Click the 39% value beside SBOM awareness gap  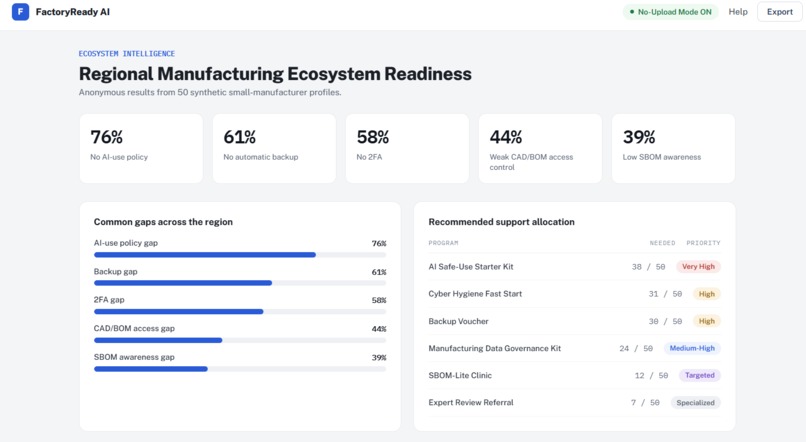pyautogui.click(x=379, y=358)
